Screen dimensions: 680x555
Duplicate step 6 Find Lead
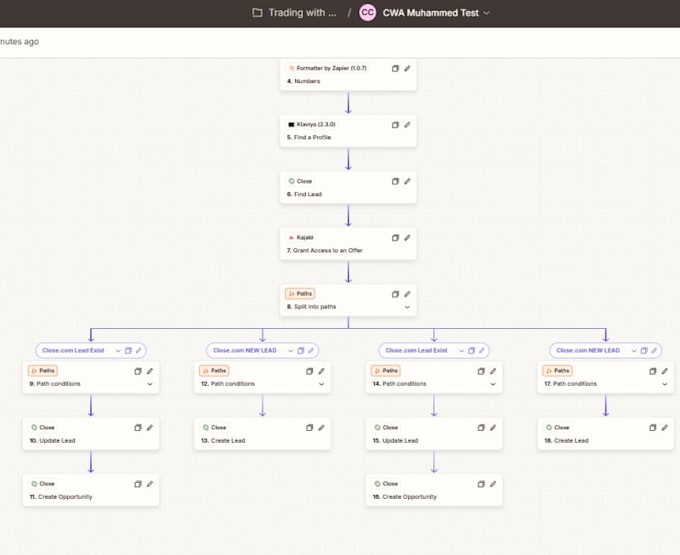[x=395, y=181]
